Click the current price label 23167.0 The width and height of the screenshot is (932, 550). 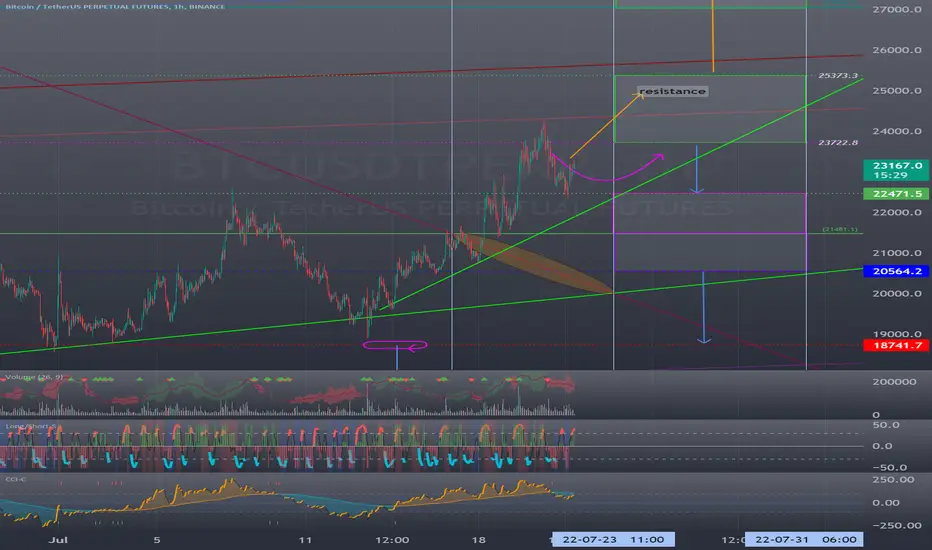point(897,170)
